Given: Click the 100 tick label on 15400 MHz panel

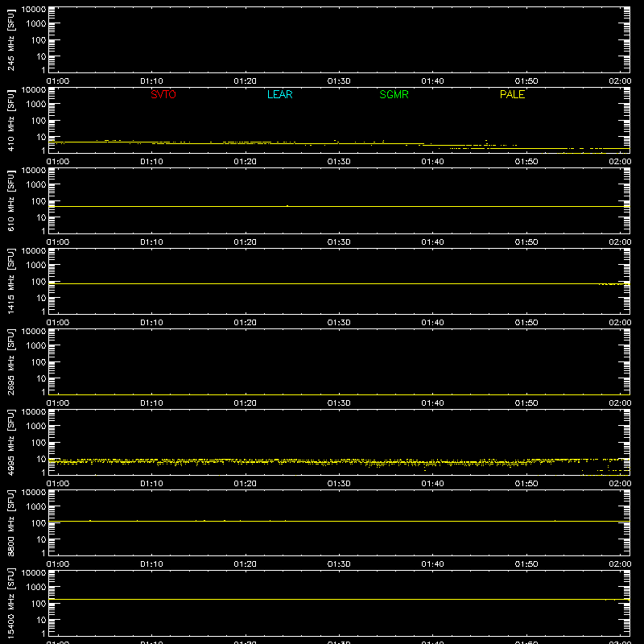Looking at the screenshot, I should tap(38, 603).
